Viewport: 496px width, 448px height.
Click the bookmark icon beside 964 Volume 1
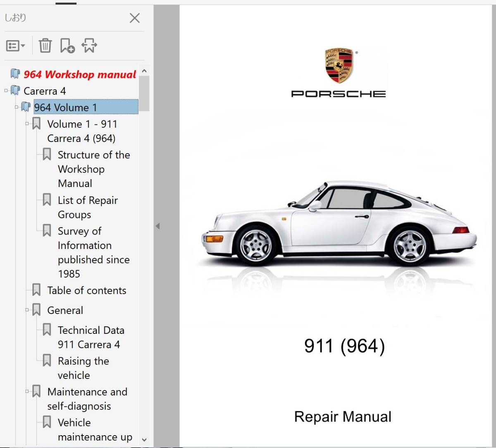click(x=26, y=107)
